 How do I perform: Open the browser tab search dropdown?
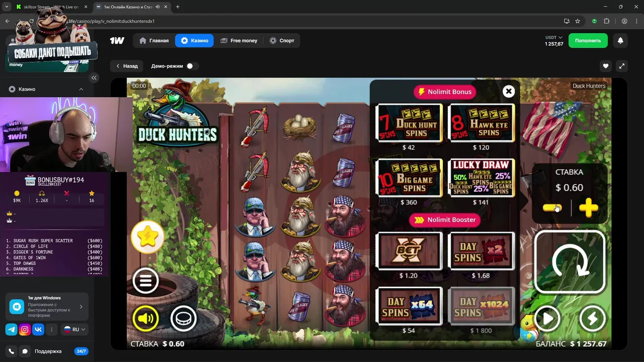click(6, 7)
